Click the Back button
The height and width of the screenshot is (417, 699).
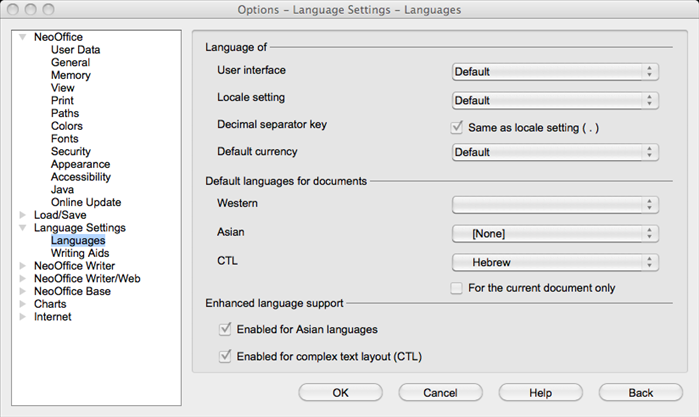click(641, 393)
